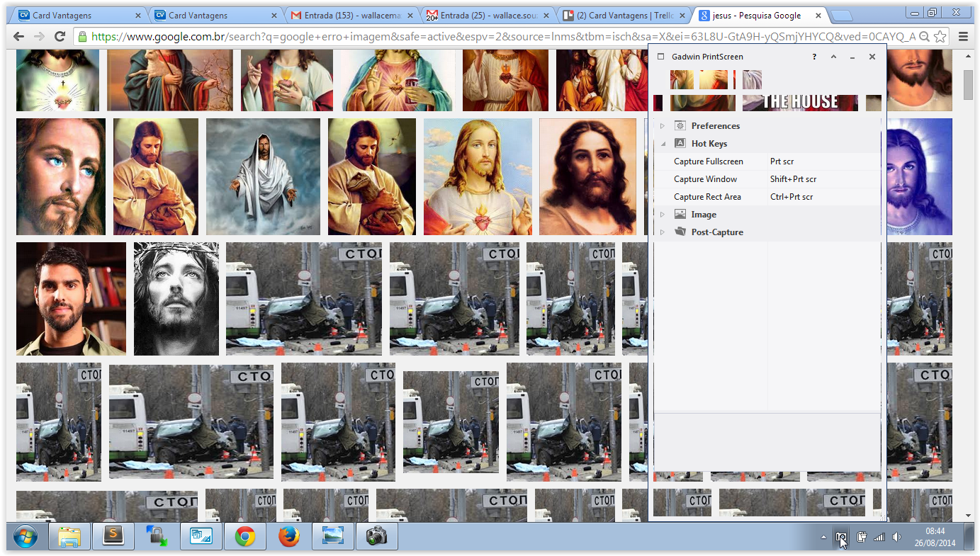This screenshot has width=980, height=556.
Task: Open the white-robed Jesus in clouds thumbnail
Action: (x=263, y=176)
